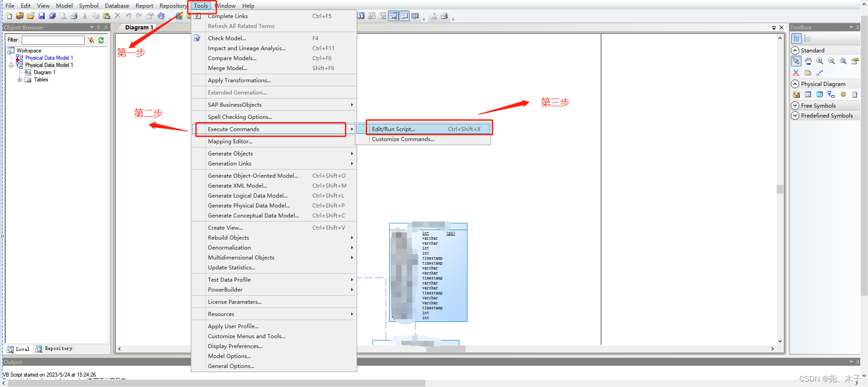Switch to the Local browser tab
This screenshot has width=868, height=387.
tap(18, 349)
